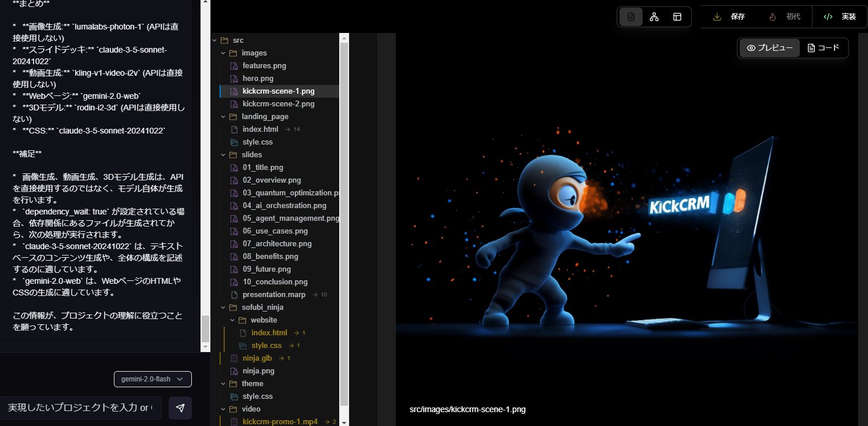The height and width of the screenshot is (426, 868).
Task: Click the icon beside 04_ai_orchestration.png
Action: tap(234, 206)
